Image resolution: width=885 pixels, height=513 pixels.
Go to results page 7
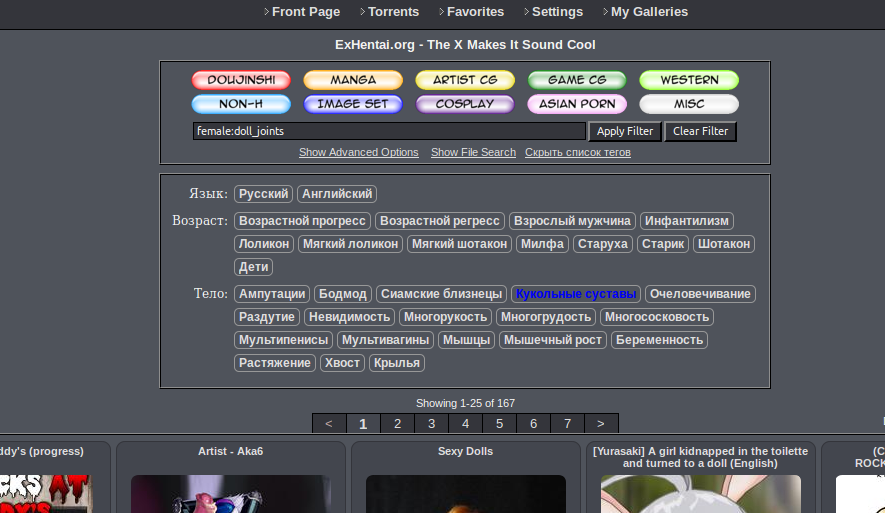pyautogui.click(x=567, y=423)
